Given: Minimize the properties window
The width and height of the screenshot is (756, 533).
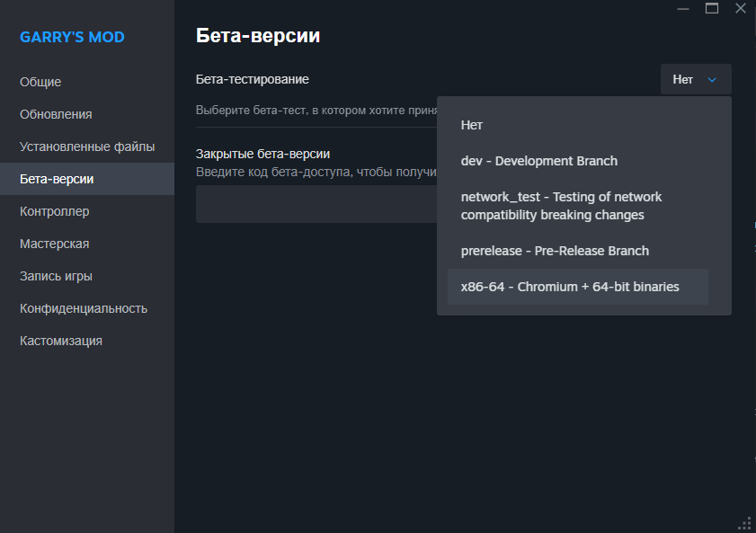Looking at the screenshot, I should click(x=683, y=8).
